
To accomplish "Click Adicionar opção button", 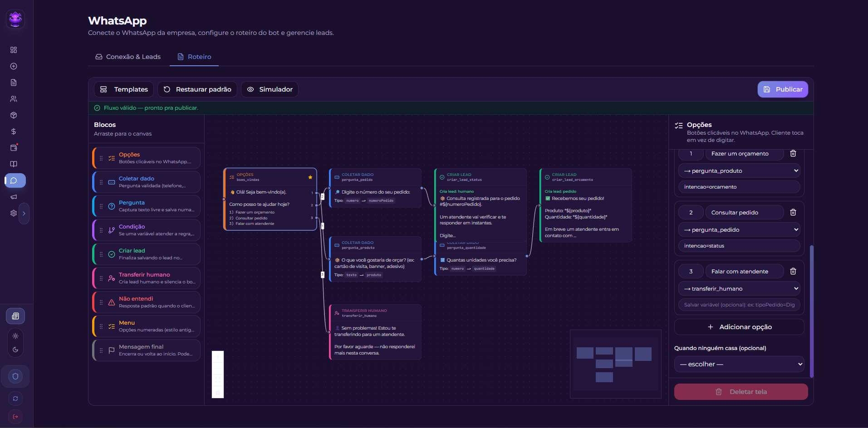I will pos(739,327).
